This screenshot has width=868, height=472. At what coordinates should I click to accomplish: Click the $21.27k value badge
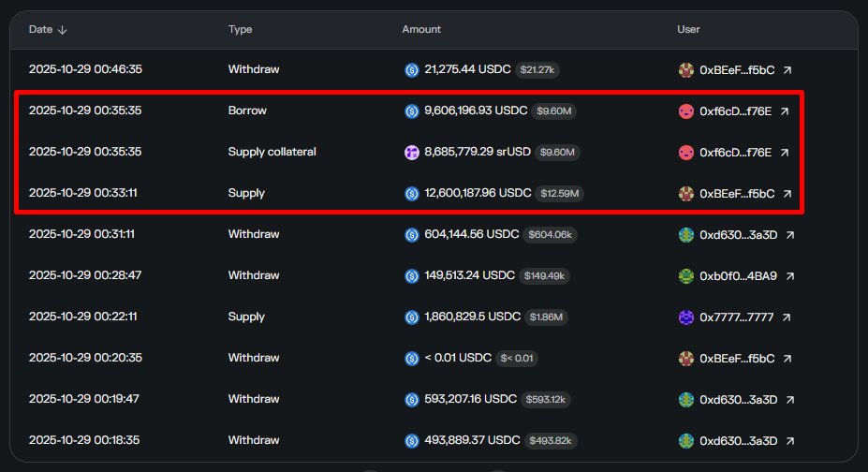click(x=537, y=70)
